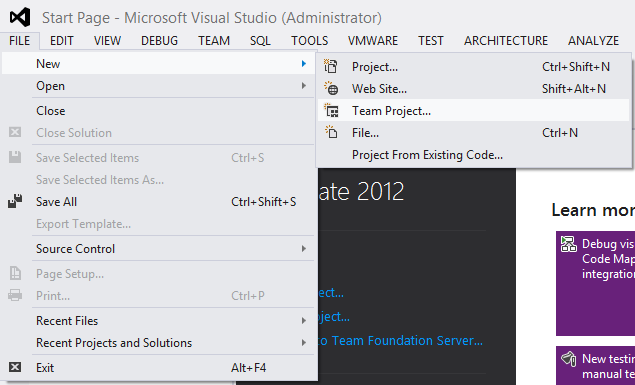Open the TEAM menu

(214, 40)
